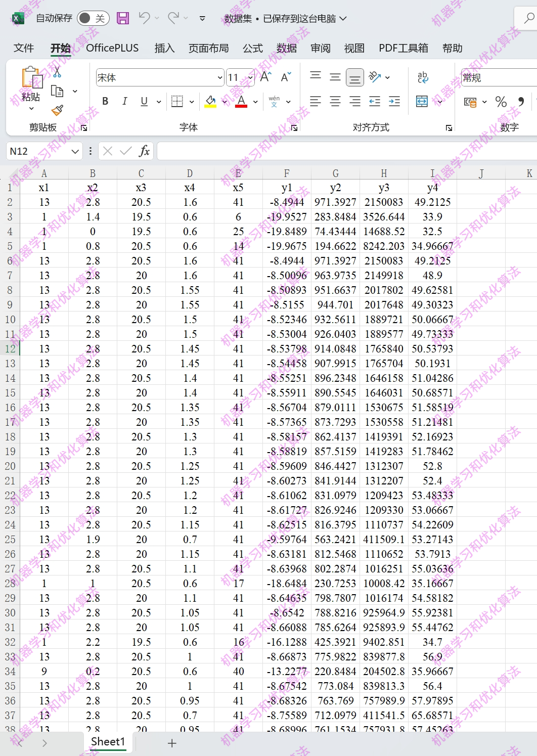
Task: Toggle Underline formatting
Action: (x=144, y=101)
